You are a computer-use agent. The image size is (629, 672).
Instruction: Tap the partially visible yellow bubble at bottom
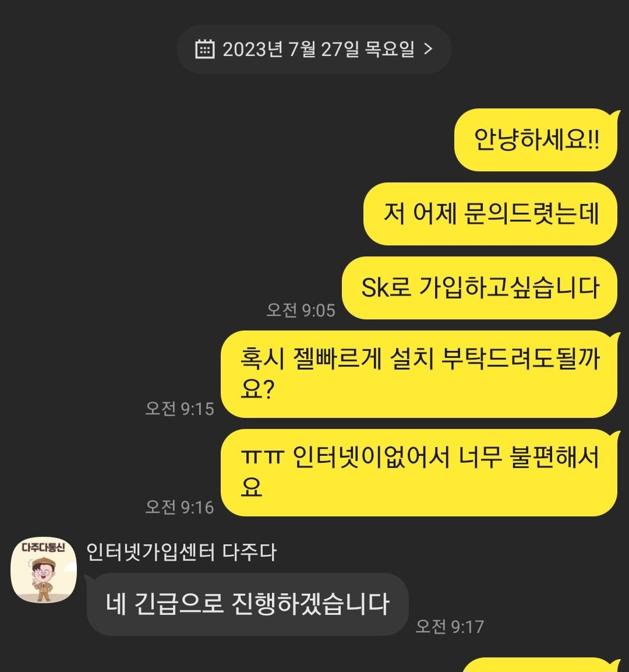(x=539, y=664)
